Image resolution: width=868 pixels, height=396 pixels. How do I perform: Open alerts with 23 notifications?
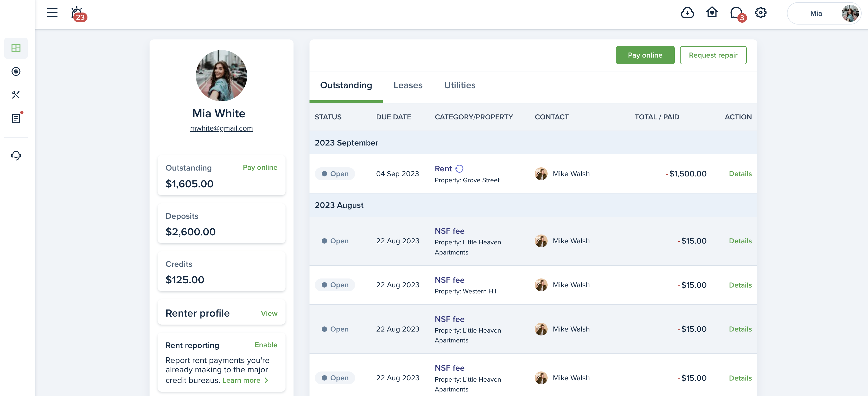coord(79,14)
